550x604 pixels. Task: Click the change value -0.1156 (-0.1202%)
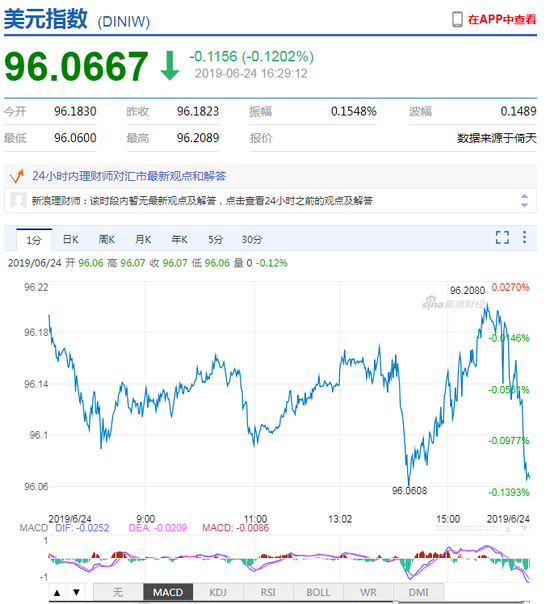coord(251,57)
